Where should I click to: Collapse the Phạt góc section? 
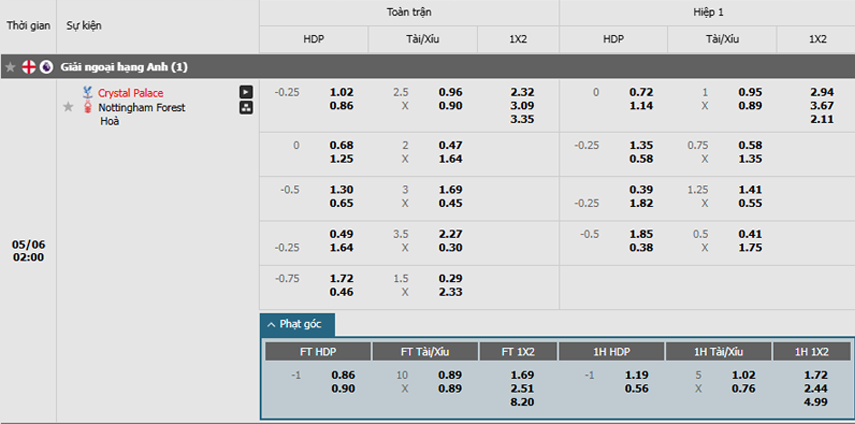(x=297, y=324)
